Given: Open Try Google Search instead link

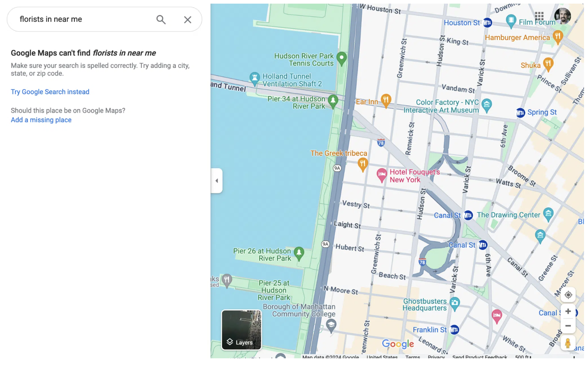Looking at the screenshot, I should [50, 92].
